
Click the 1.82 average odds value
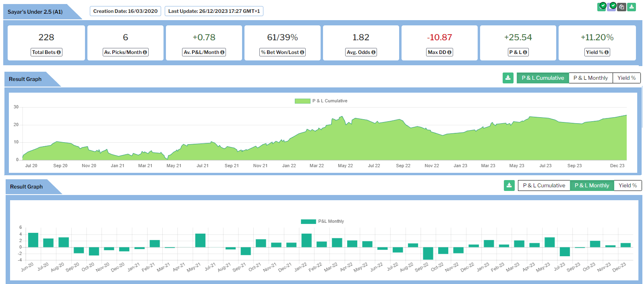pyautogui.click(x=361, y=37)
